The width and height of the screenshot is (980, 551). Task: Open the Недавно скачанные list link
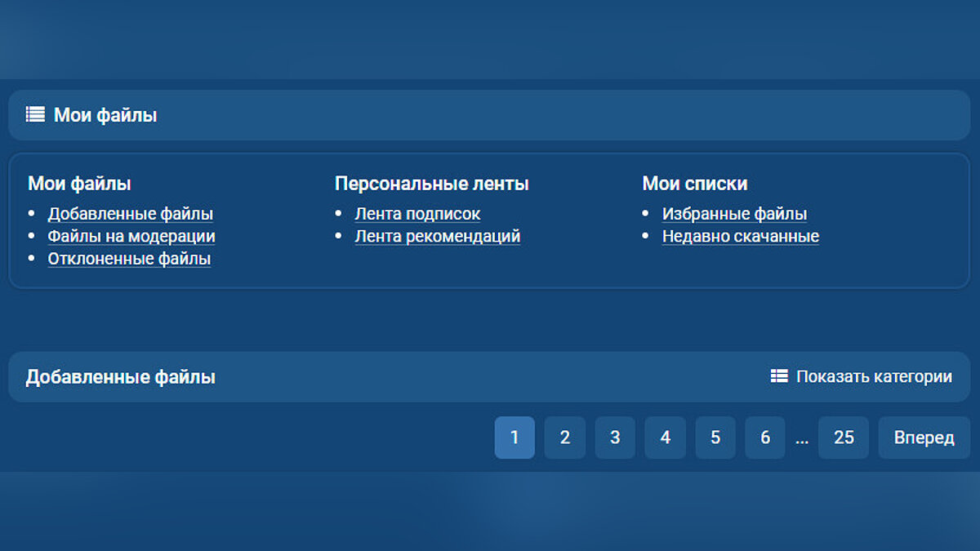(740, 237)
